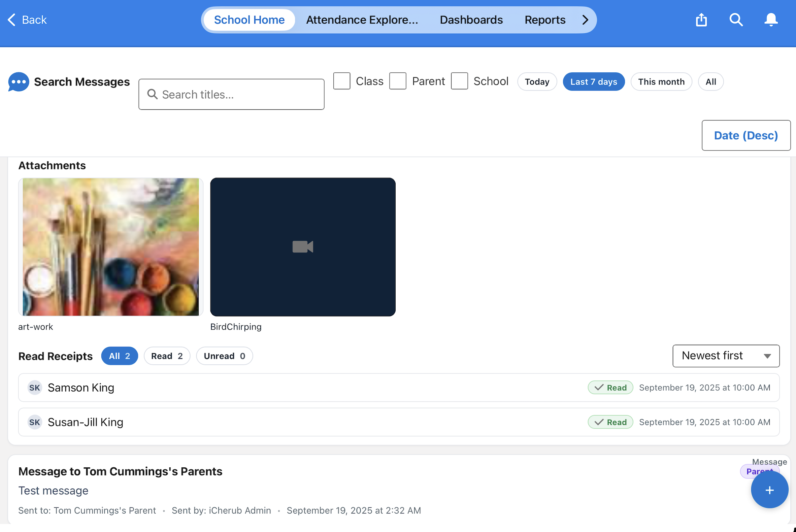Screen dimensions: 796x532
Task: Open the art-work image attachment
Action: (x=111, y=247)
